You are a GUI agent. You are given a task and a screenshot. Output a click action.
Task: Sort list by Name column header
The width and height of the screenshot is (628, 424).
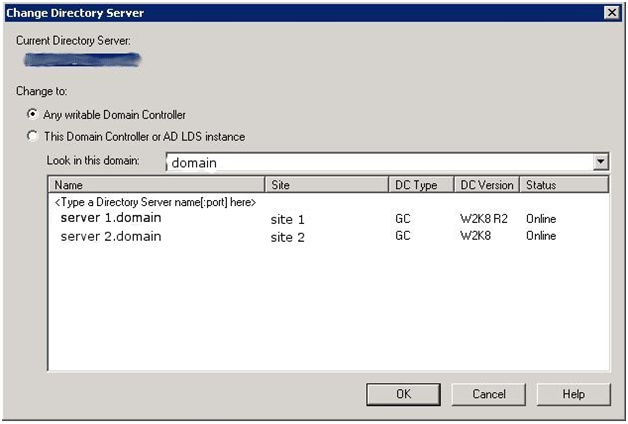156,185
